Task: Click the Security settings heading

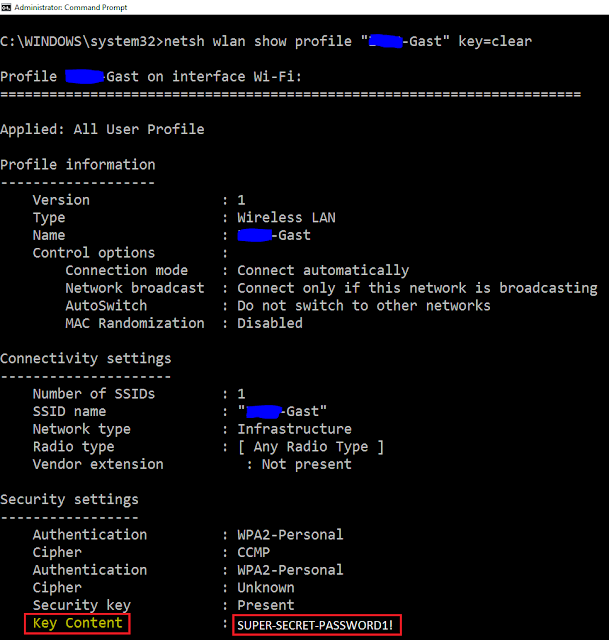Action: point(70,499)
